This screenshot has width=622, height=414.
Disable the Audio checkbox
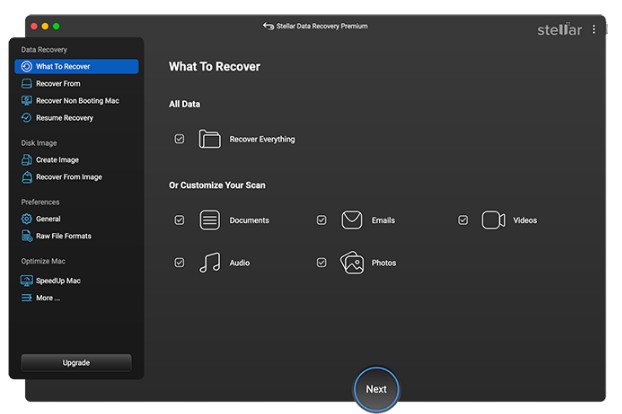coord(179,262)
